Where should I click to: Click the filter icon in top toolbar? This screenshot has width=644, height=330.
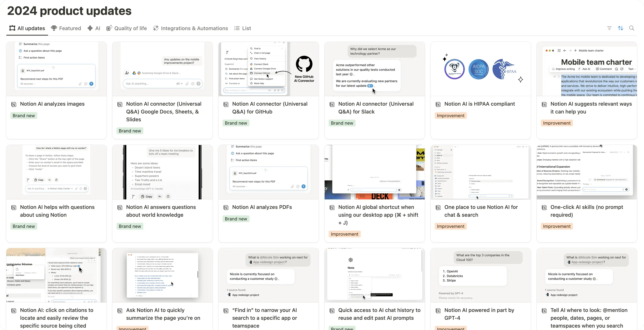(609, 28)
